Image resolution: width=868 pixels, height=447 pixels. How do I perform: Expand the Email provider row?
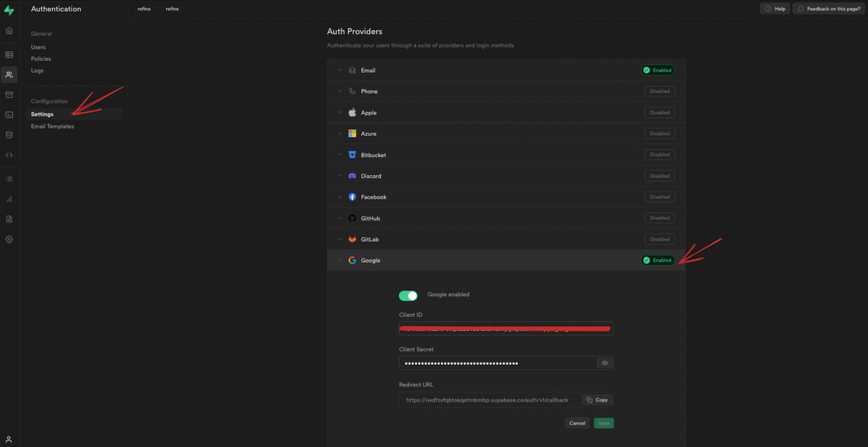[368, 70]
